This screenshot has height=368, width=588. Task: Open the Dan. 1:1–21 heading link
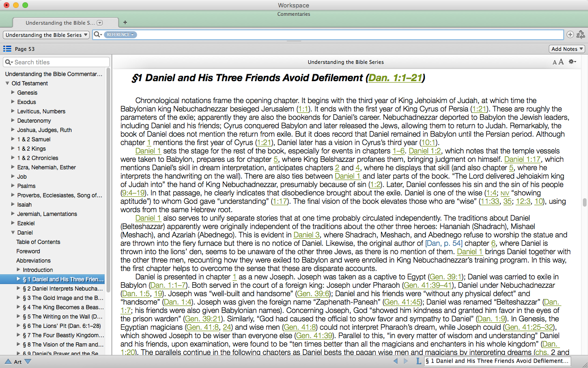click(395, 78)
